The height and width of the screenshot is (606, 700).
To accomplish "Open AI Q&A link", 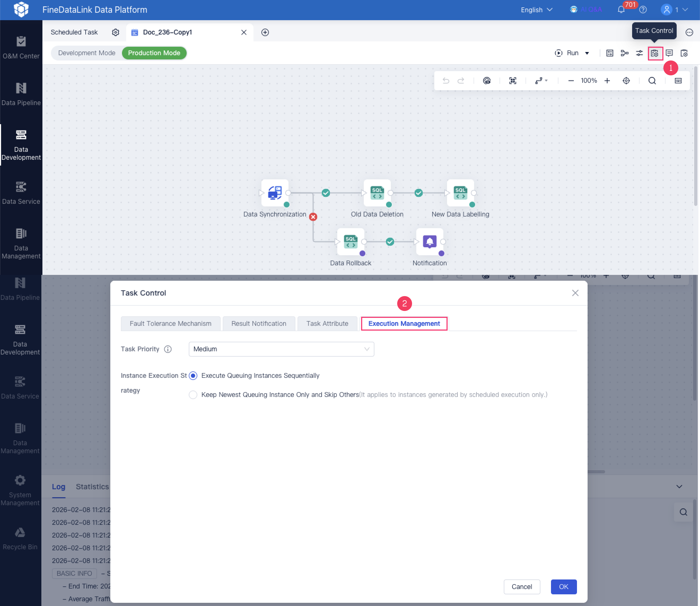I will (586, 10).
